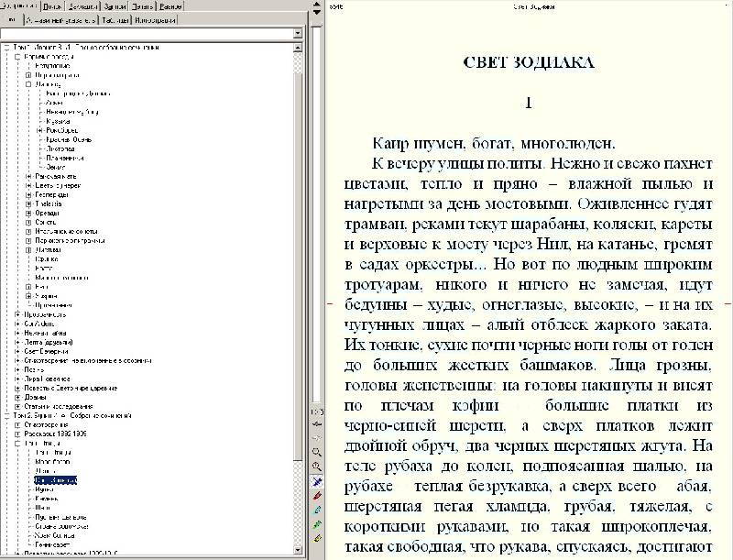Select the Примечания tree item
The height and width of the screenshot is (560, 733).
point(53,305)
